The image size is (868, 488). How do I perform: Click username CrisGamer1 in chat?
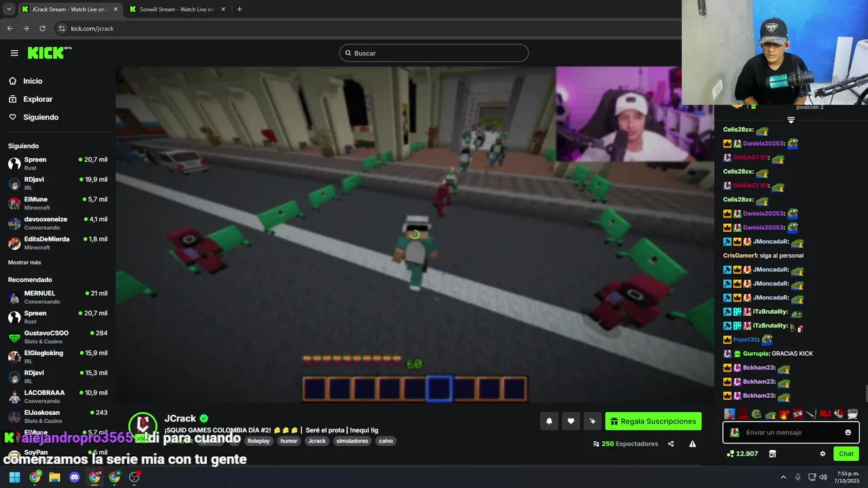point(740,256)
